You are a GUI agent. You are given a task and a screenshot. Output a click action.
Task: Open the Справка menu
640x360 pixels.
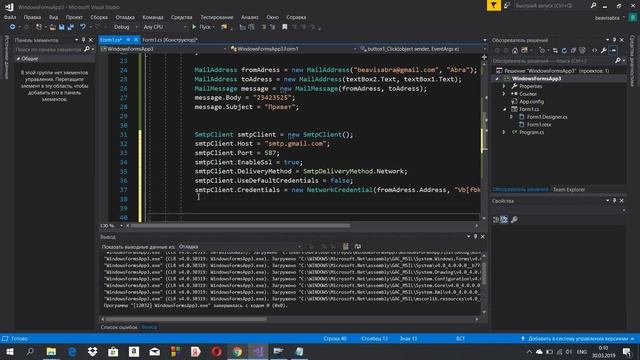point(296,17)
